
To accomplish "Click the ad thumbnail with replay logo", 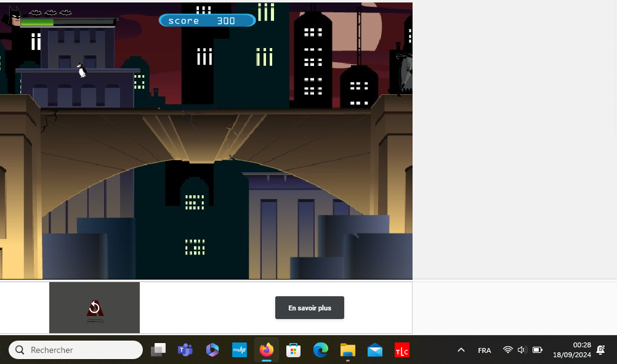I will tap(94, 307).
